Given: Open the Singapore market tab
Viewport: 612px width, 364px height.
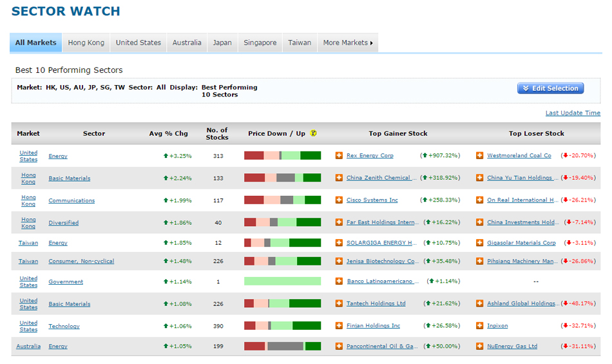Looking at the screenshot, I should pyautogui.click(x=260, y=43).
